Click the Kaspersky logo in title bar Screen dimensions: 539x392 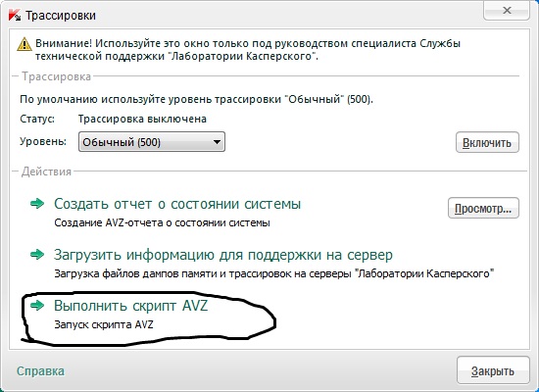pos(15,15)
